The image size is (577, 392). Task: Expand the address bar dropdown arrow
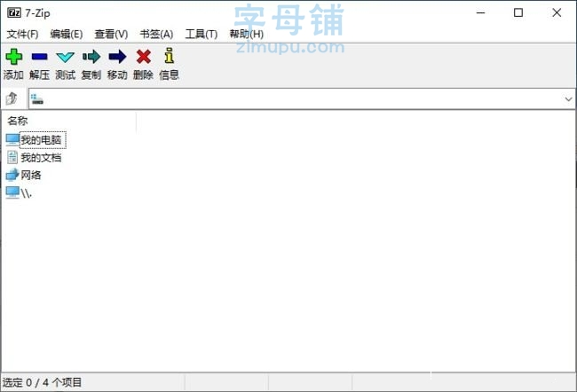568,99
